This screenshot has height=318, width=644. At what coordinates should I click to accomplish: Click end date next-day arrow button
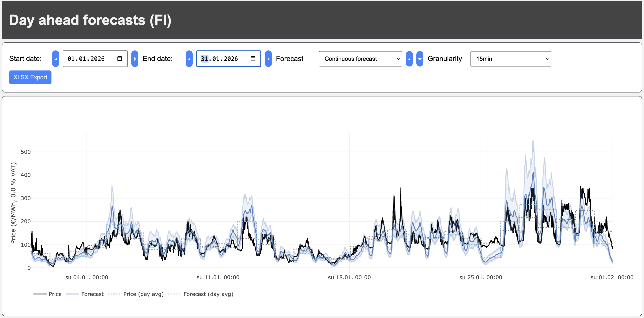point(268,59)
